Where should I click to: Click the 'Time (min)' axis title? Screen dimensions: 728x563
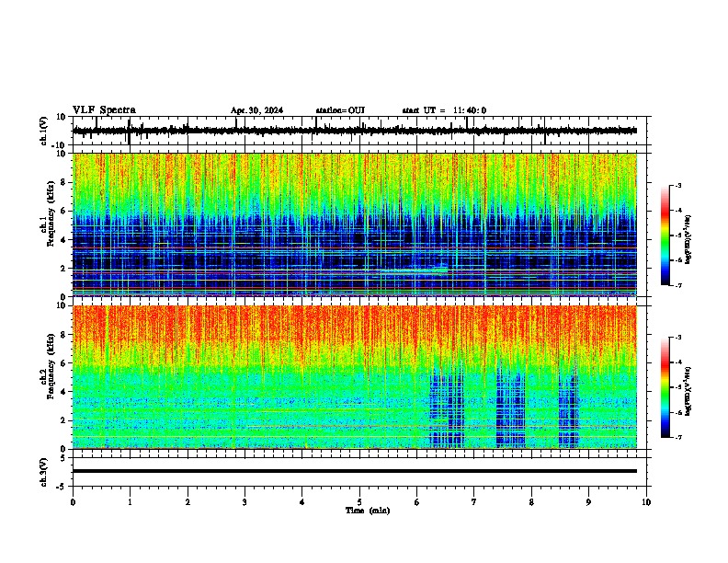(x=368, y=511)
